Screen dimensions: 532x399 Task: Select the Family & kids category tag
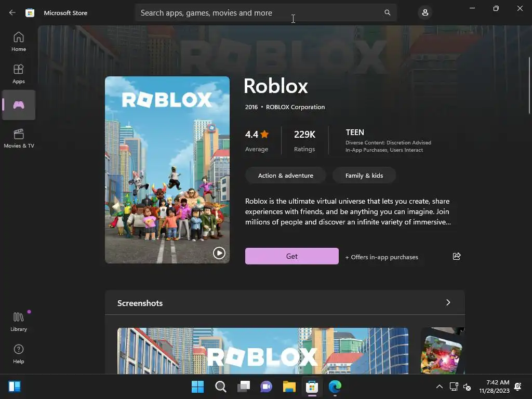click(364, 176)
